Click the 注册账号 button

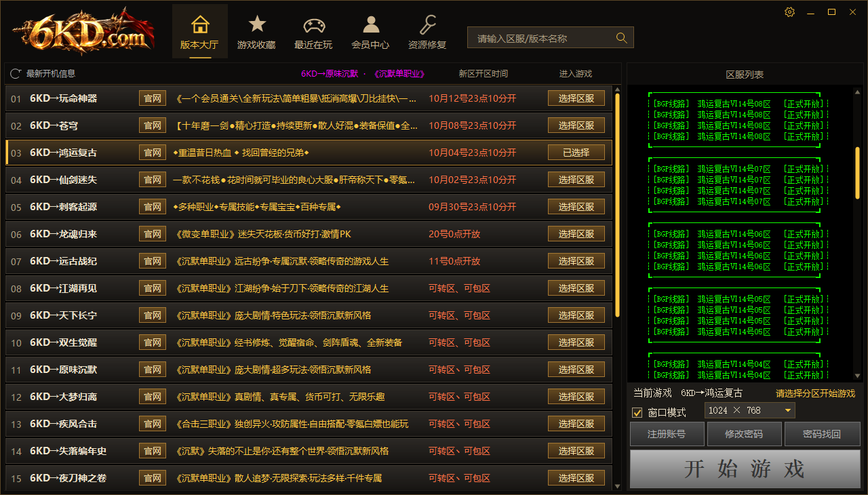pyautogui.click(x=668, y=434)
